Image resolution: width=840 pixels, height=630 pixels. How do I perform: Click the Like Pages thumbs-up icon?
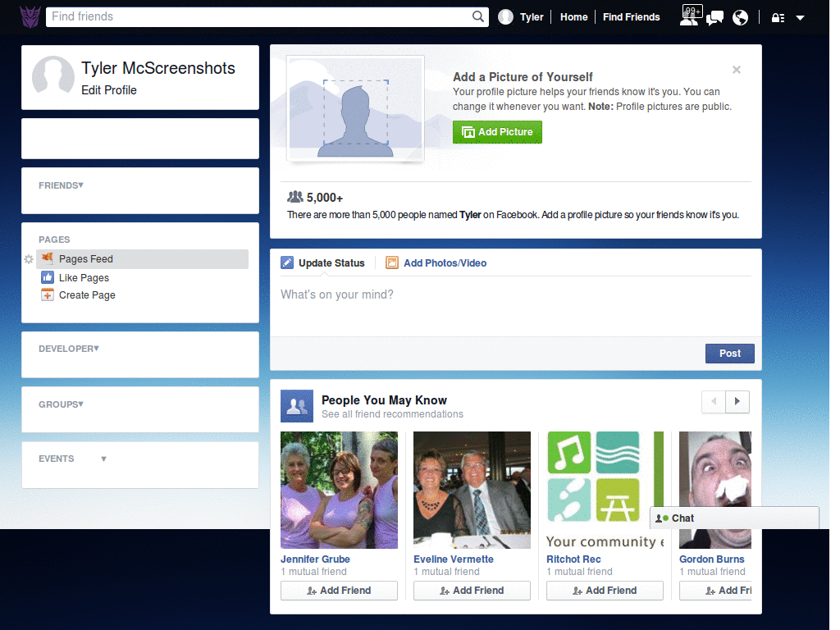48,277
